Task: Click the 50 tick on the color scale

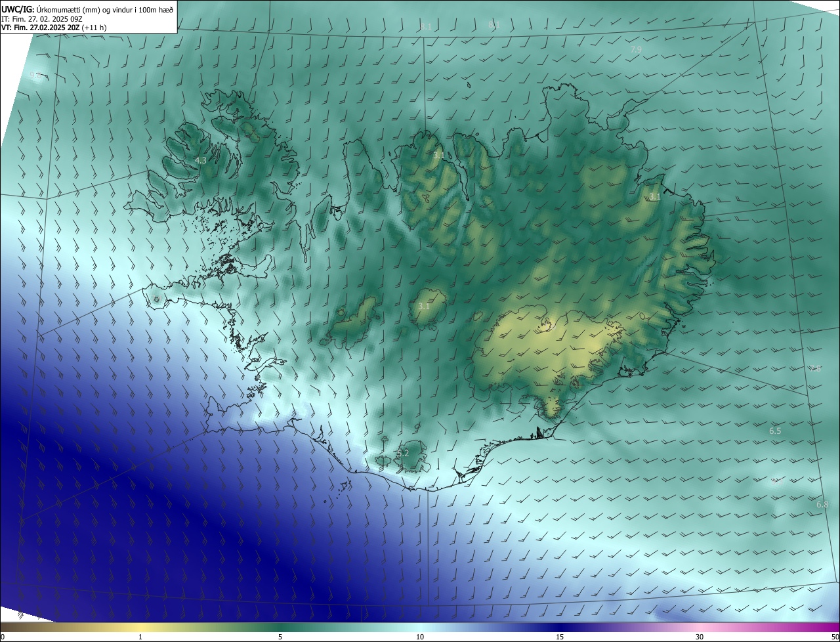Action: 835,637
